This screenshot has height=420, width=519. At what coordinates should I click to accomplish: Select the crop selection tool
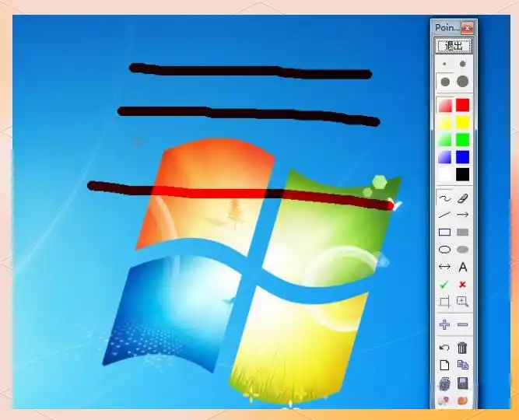click(x=444, y=302)
